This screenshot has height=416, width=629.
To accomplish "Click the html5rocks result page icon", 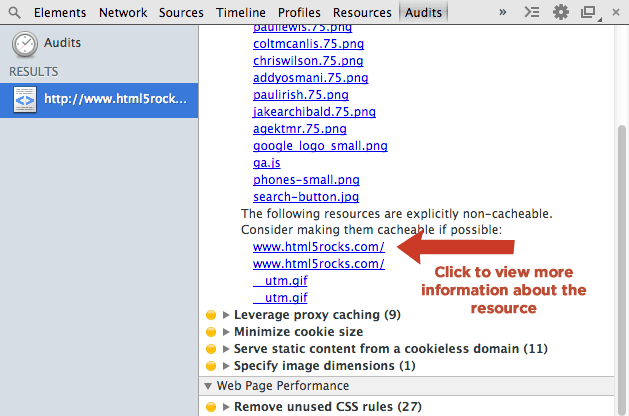I will point(26,100).
